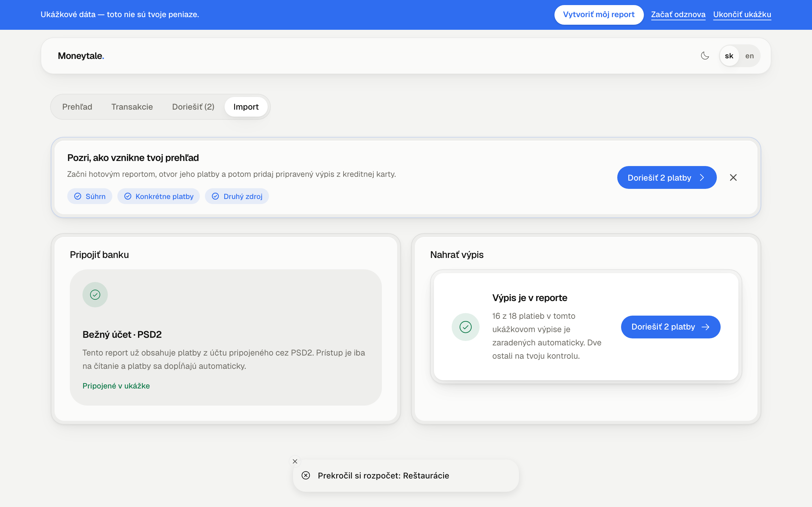Toggle dark mode with the moon icon

pyautogui.click(x=705, y=56)
